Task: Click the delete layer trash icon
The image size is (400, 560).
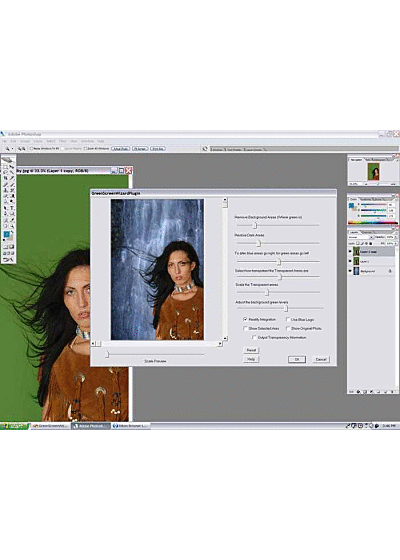Action: pos(392,392)
